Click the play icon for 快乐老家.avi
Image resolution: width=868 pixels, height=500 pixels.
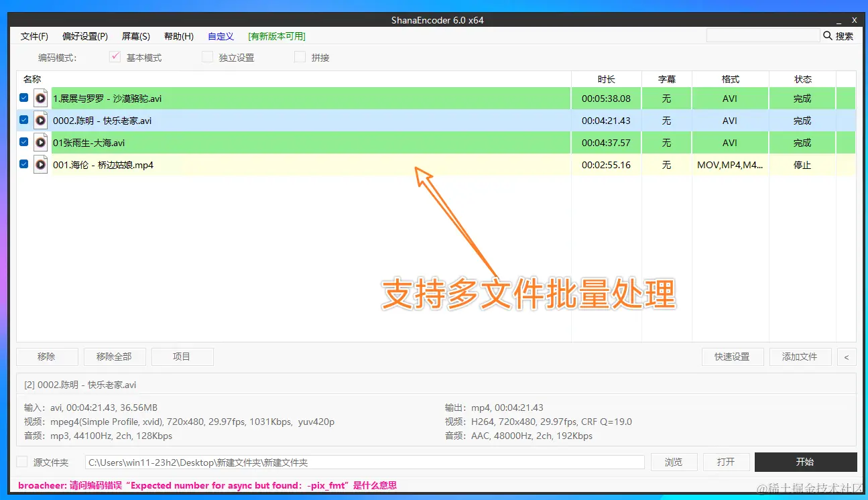[x=41, y=121]
